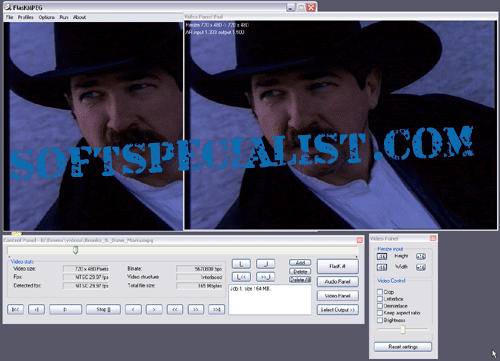
Task: Click the green seek bar thumb
Action: pos(76,250)
